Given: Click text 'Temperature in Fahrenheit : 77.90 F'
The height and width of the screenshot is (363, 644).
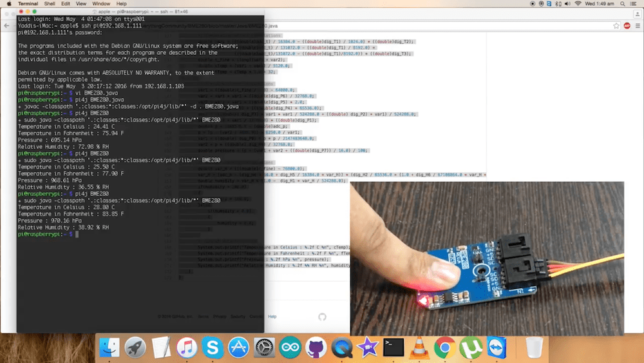Looking at the screenshot, I should tap(71, 173).
